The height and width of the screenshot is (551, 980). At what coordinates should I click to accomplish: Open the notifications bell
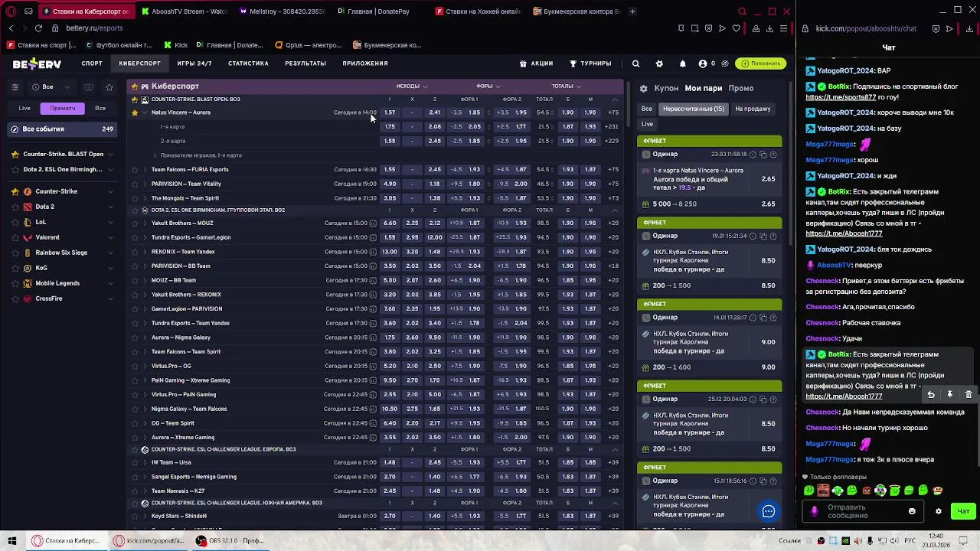[682, 64]
